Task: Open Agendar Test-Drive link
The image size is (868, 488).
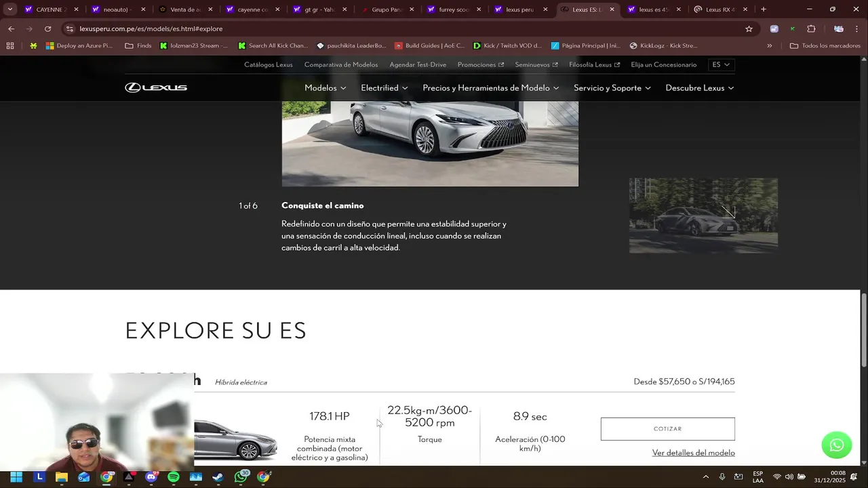Action: (x=418, y=64)
